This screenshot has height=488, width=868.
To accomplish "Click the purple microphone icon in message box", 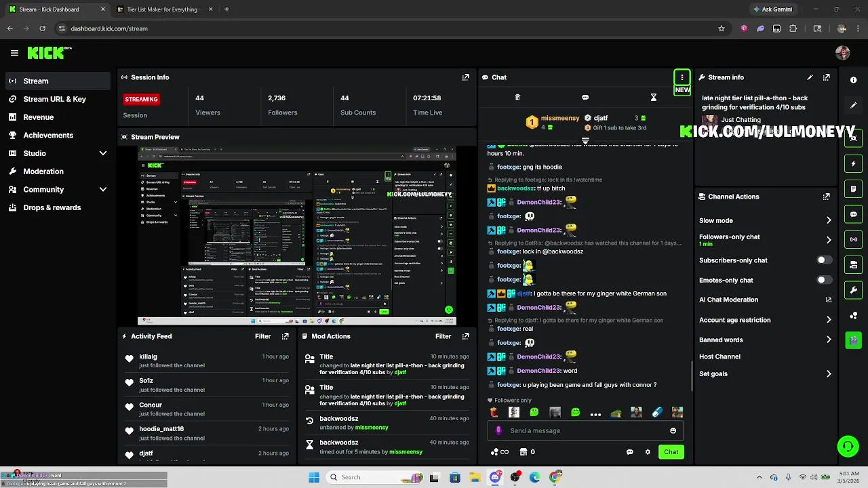I will (x=498, y=430).
